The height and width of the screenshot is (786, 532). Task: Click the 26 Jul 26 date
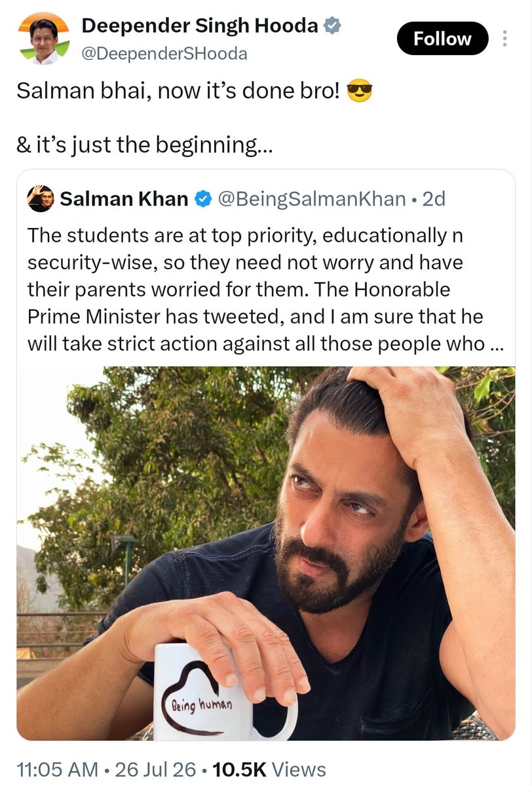pos(150,770)
